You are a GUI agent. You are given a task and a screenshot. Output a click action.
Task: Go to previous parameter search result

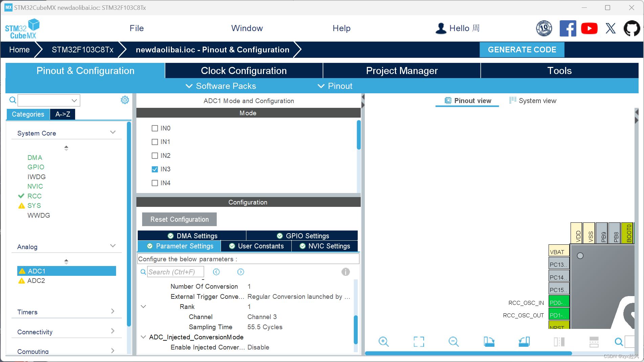click(x=216, y=272)
